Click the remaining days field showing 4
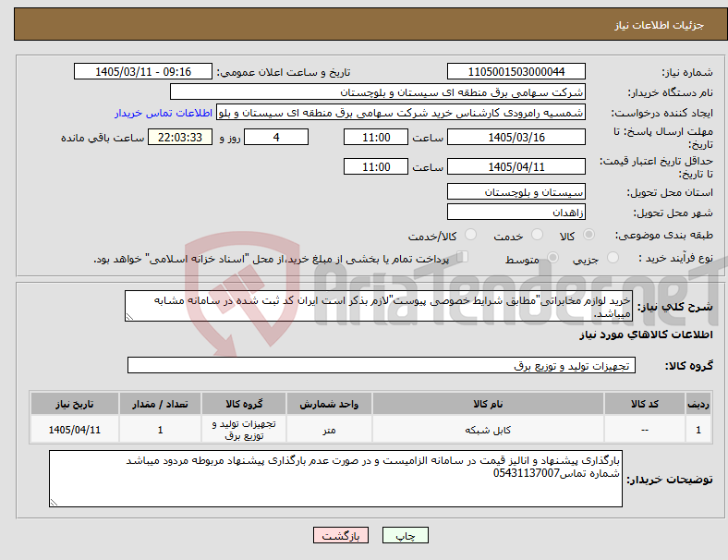 276,138
